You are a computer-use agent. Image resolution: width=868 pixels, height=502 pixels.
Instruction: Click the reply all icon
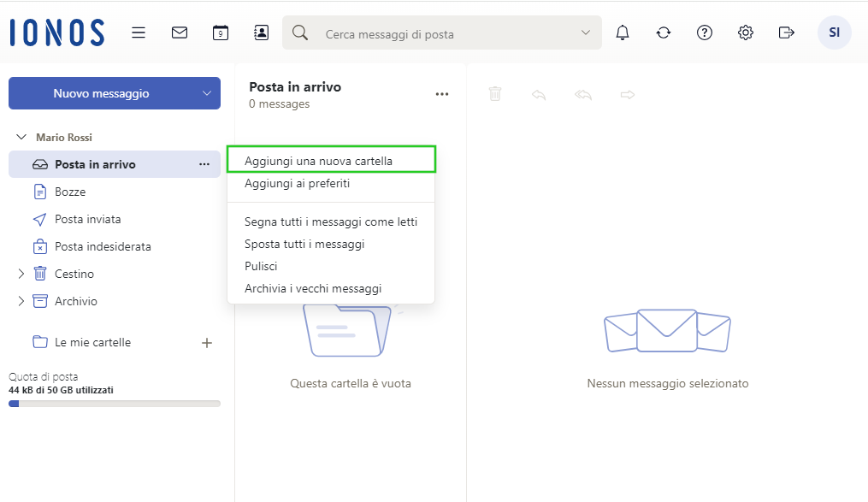pyautogui.click(x=583, y=95)
